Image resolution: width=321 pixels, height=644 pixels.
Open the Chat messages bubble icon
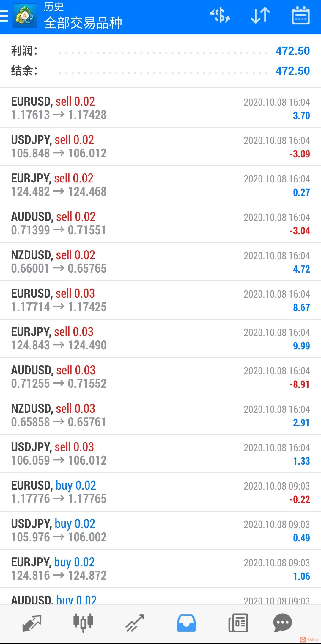(x=282, y=623)
